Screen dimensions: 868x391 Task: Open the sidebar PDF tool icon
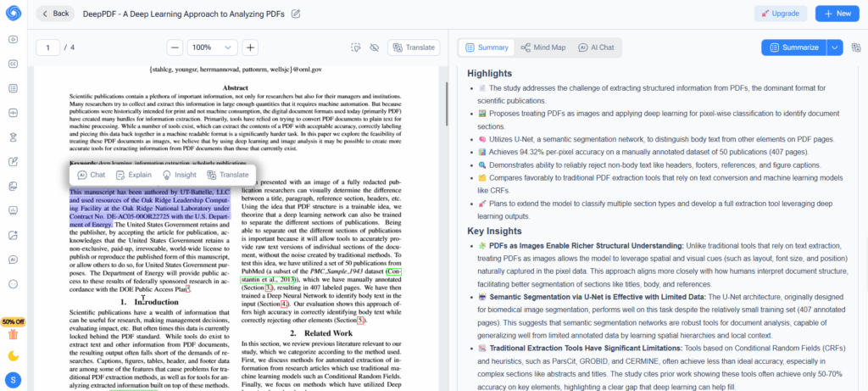pyautogui.click(x=14, y=186)
